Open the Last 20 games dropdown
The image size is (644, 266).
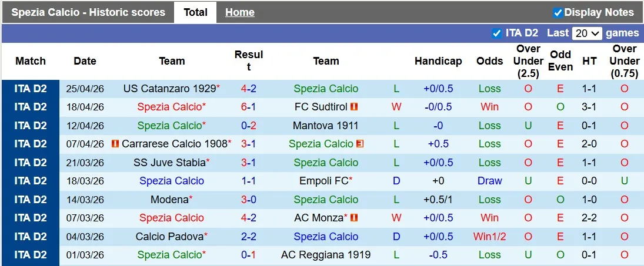[588, 33]
